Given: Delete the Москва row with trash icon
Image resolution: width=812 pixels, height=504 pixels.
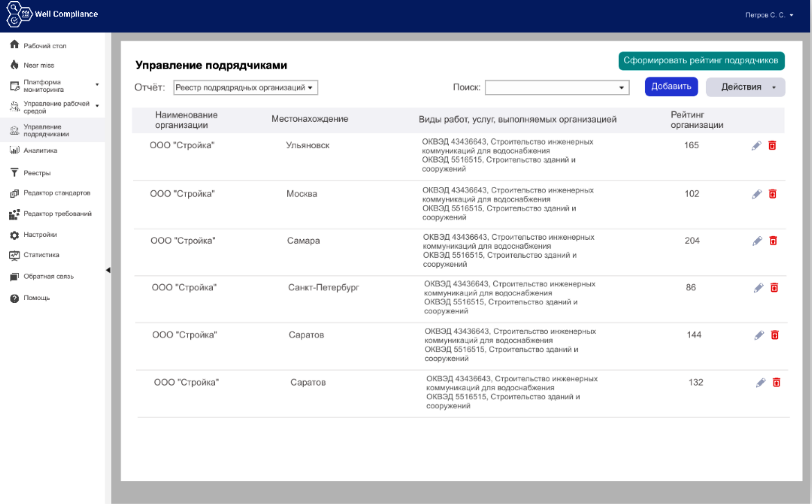Looking at the screenshot, I should pyautogui.click(x=773, y=194).
